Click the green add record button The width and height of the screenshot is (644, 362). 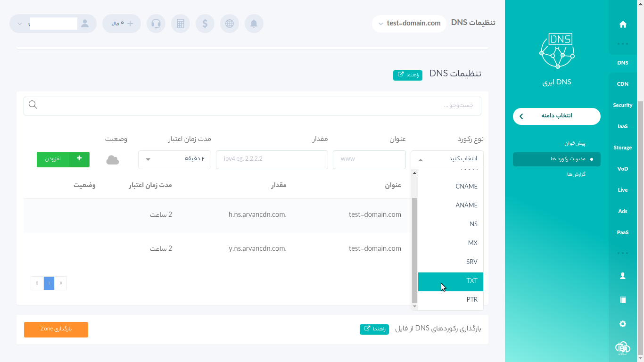click(x=63, y=159)
